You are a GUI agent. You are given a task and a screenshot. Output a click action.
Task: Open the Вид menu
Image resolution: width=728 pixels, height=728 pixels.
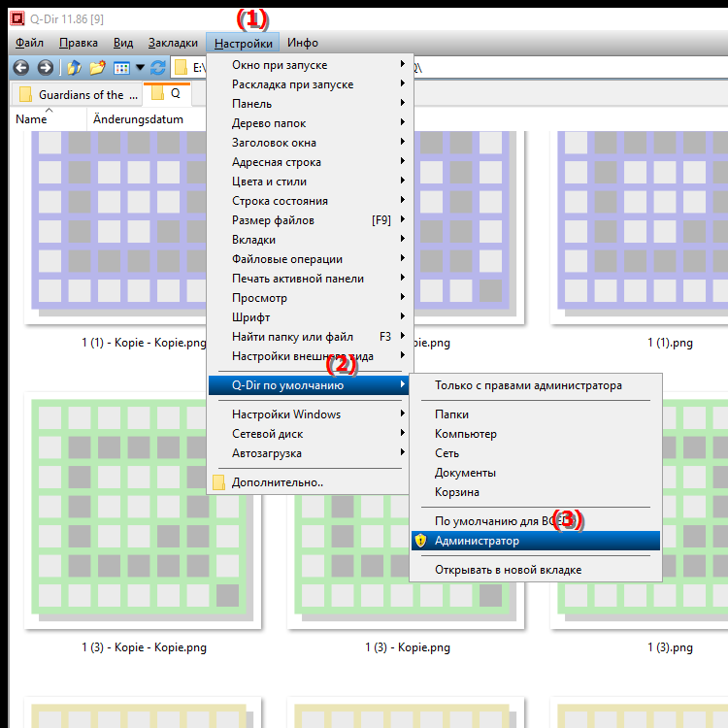(123, 43)
